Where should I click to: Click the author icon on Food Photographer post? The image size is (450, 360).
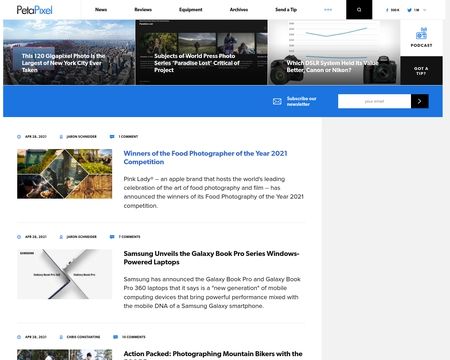[x=61, y=137]
